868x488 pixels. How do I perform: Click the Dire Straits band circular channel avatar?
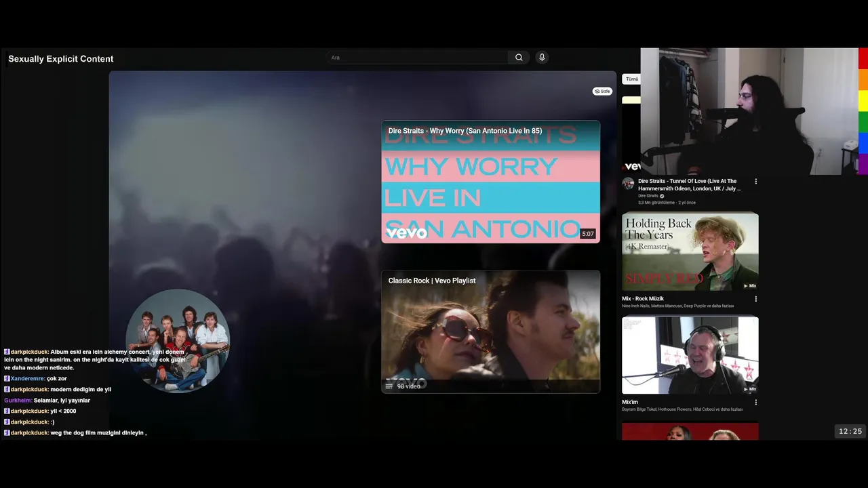point(178,341)
